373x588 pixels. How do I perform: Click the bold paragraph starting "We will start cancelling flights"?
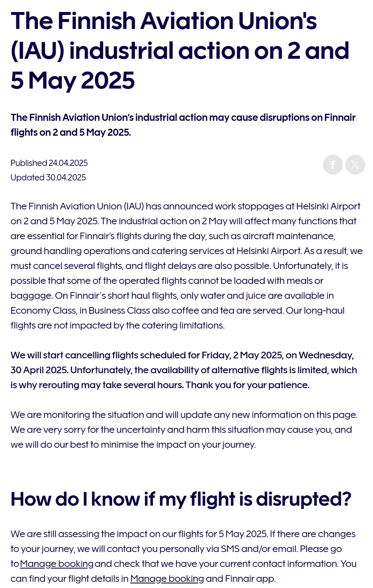pyautogui.click(x=184, y=370)
